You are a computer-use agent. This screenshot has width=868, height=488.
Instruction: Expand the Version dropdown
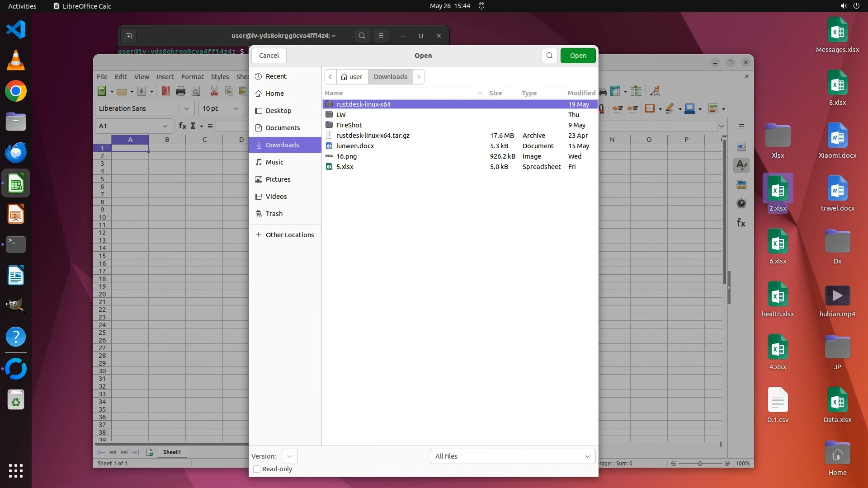pyautogui.click(x=289, y=456)
